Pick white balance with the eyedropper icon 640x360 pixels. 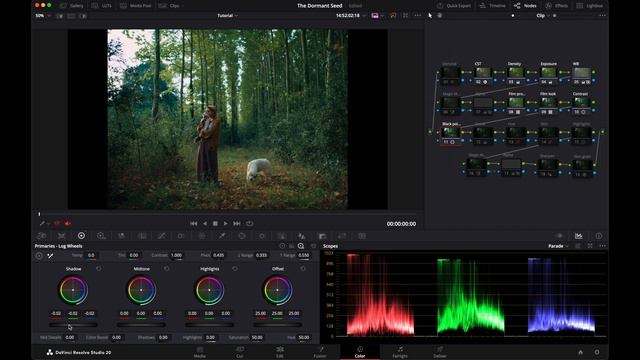(50, 256)
